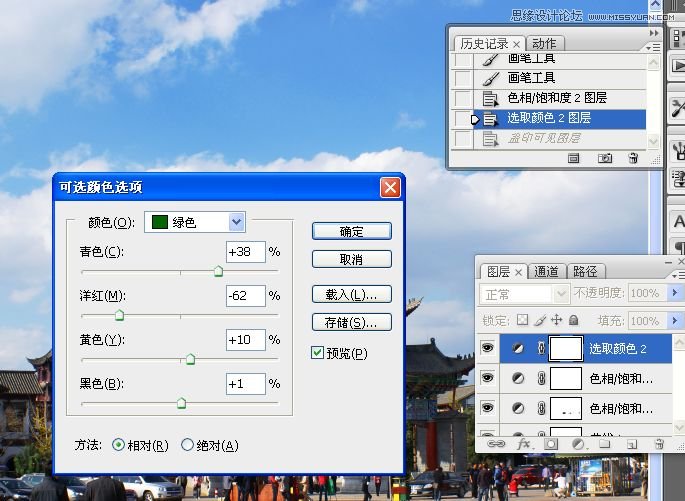Minimize the Layers panel with the dash icon
The image size is (685, 501).
(668, 263)
